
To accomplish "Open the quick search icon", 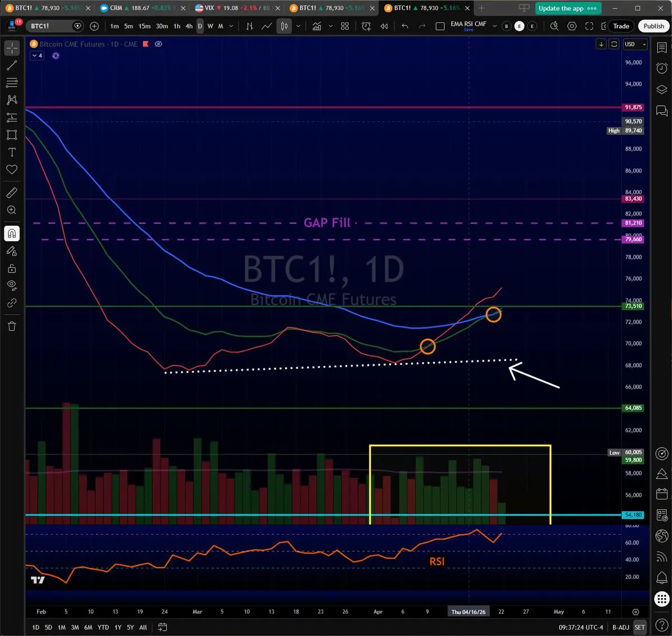I will pyautogui.click(x=554, y=26).
